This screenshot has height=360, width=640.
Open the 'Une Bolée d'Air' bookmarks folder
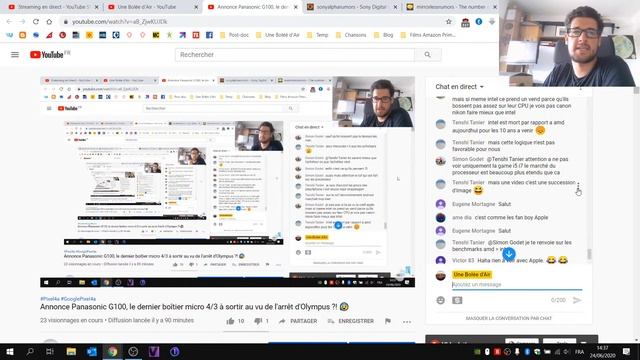click(278, 35)
